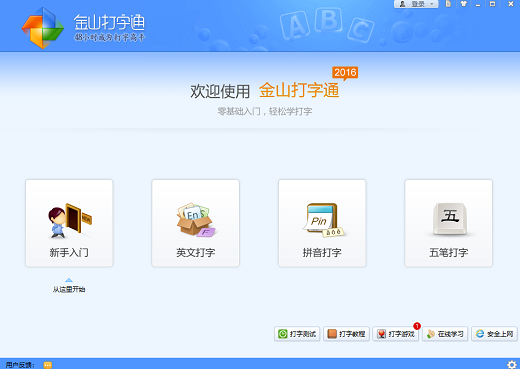
Task: Click the 用户反馈 label in status bar
Action: pyautogui.click(x=20, y=365)
